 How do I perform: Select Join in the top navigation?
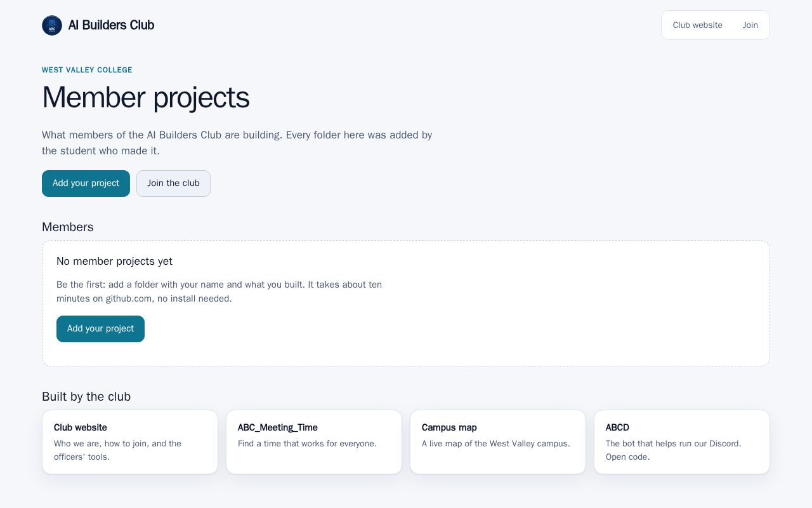tap(750, 25)
